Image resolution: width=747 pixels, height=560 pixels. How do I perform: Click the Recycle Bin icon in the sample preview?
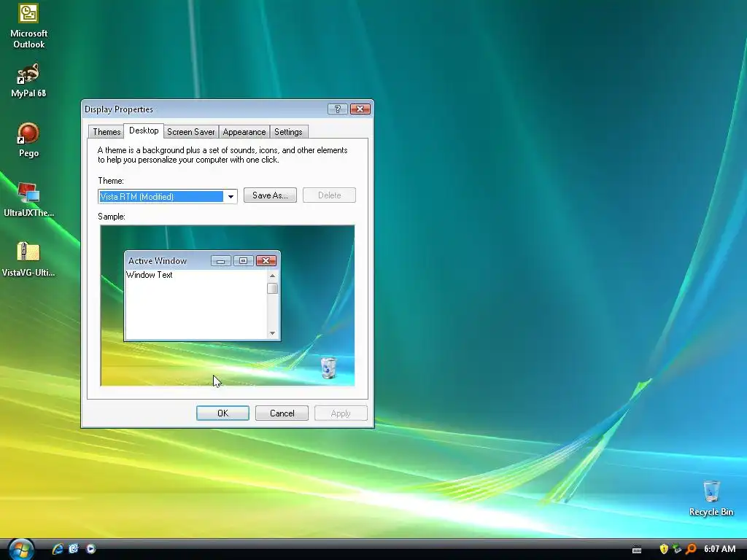coord(329,368)
